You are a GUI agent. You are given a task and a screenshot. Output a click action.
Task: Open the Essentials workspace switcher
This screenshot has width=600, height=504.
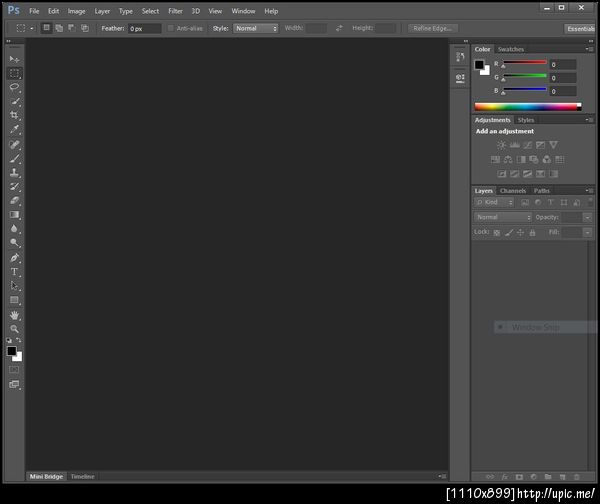click(x=580, y=29)
